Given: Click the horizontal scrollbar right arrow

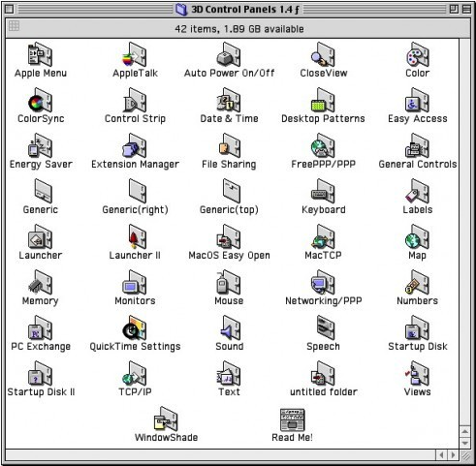Looking at the screenshot, I should coord(454,455).
